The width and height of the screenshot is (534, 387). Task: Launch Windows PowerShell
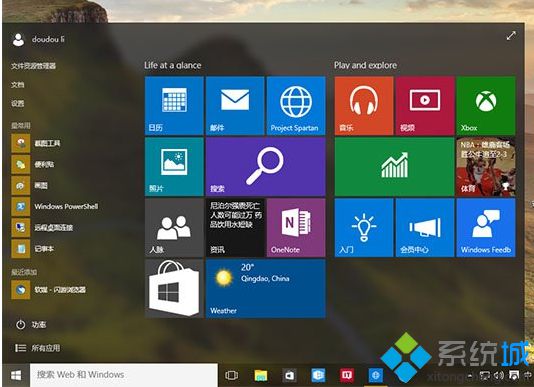tap(55, 206)
